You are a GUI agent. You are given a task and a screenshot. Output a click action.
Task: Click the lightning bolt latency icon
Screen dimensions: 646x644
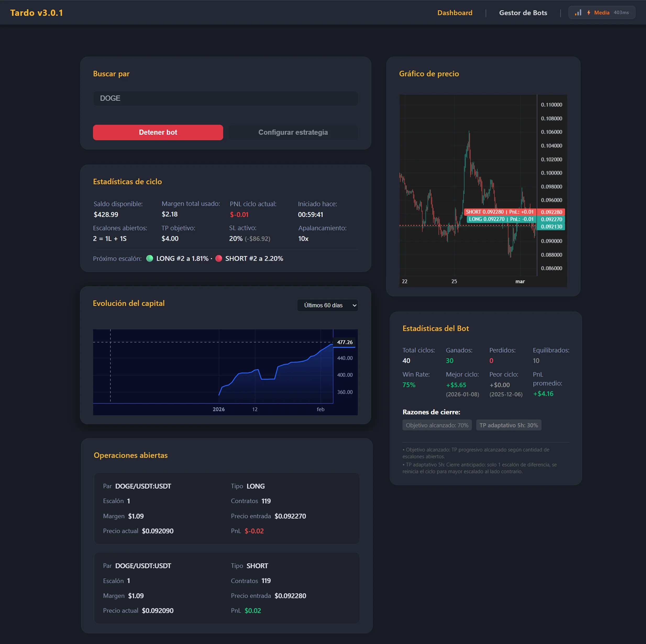click(x=589, y=12)
